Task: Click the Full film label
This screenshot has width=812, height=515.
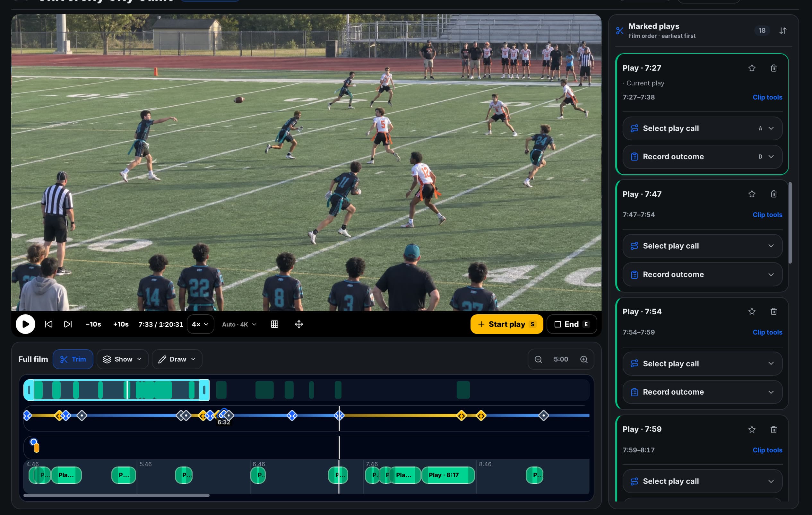Action: tap(33, 359)
